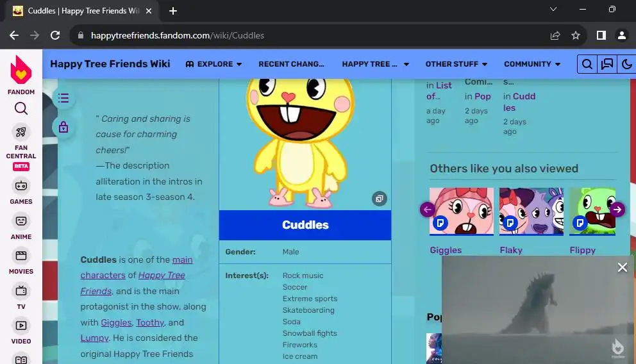
Task: Click the Happy Tree Friends Wiki title
Action: 110,64
